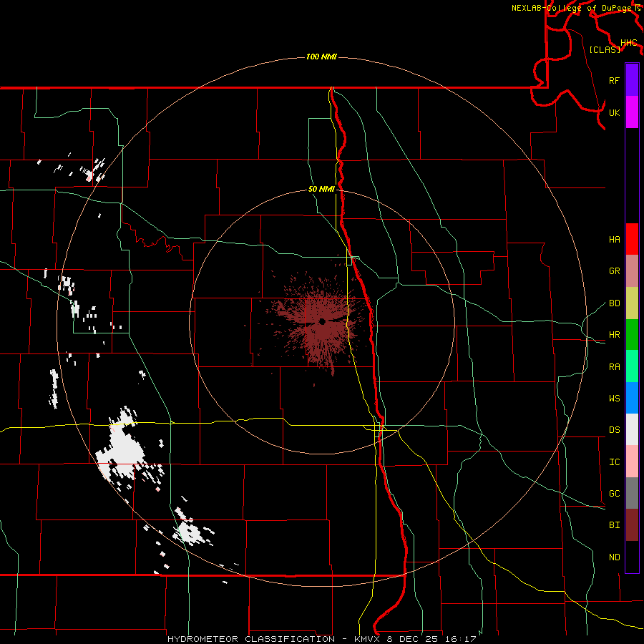Click the radar site center dot
The width and height of the screenshot is (644, 644).
pyautogui.click(x=322, y=321)
